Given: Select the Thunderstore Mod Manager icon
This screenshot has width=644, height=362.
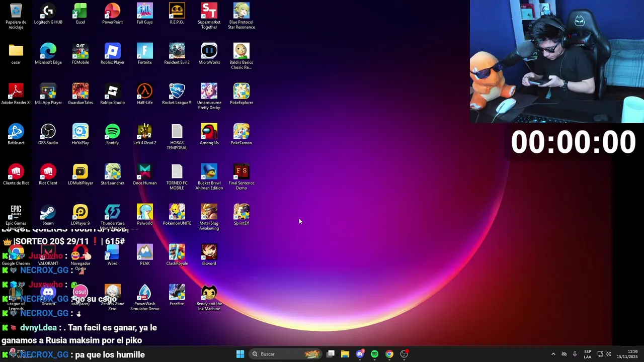Looking at the screenshot, I should (113, 216).
